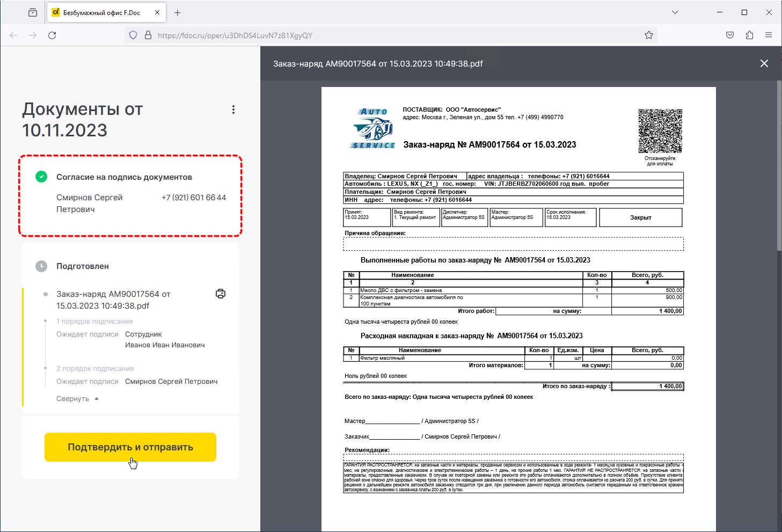Minimize the browser window
782x532 pixels.
[720, 12]
